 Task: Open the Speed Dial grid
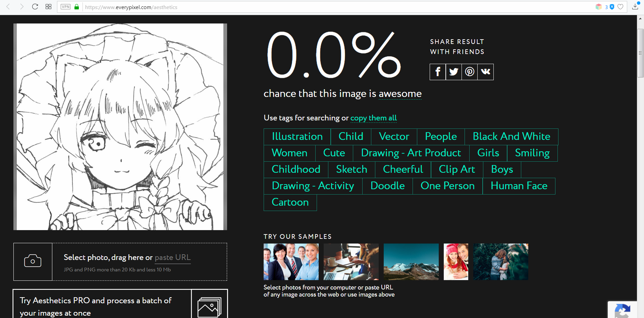pos(48,7)
